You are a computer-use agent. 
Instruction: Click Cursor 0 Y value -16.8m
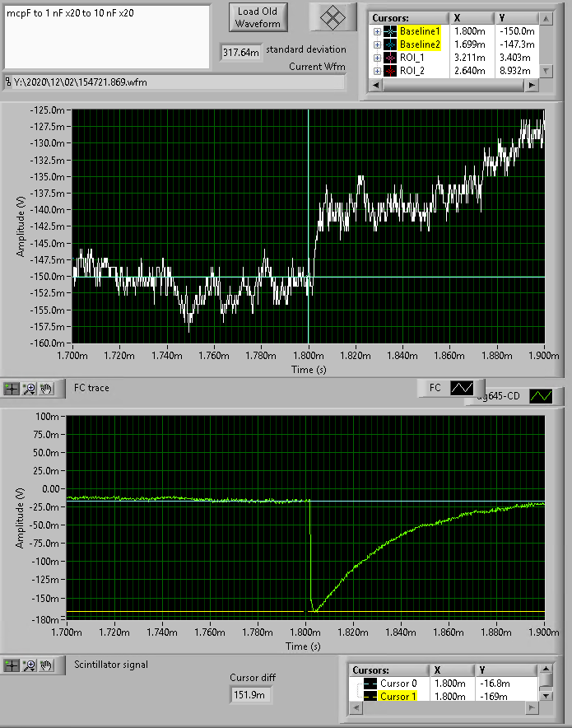point(495,684)
